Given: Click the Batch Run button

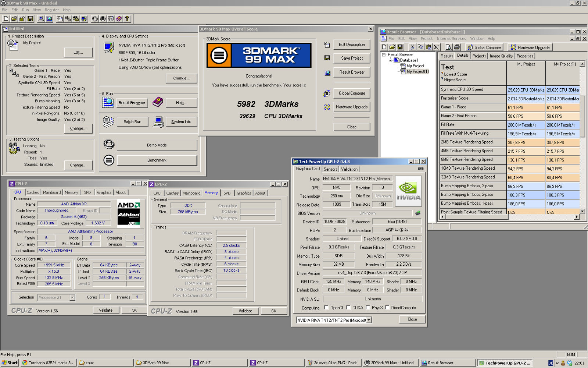Looking at the screenshot, I should click(132, 122).
